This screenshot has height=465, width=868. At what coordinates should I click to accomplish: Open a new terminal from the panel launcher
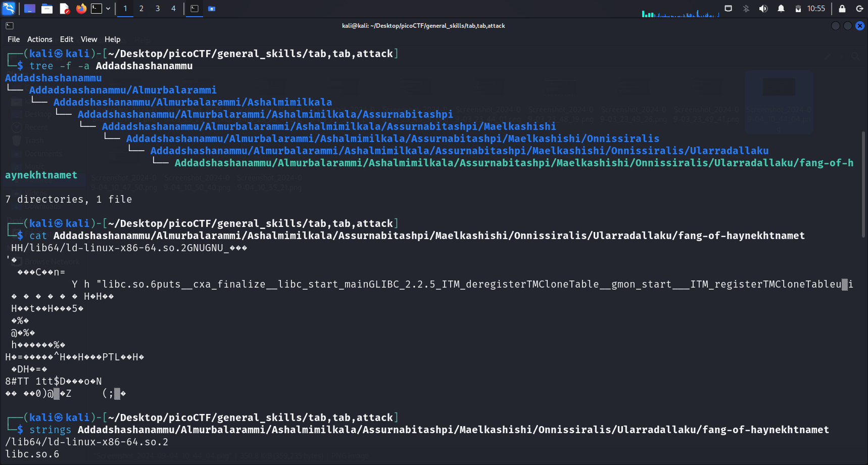tap(97, 9)
